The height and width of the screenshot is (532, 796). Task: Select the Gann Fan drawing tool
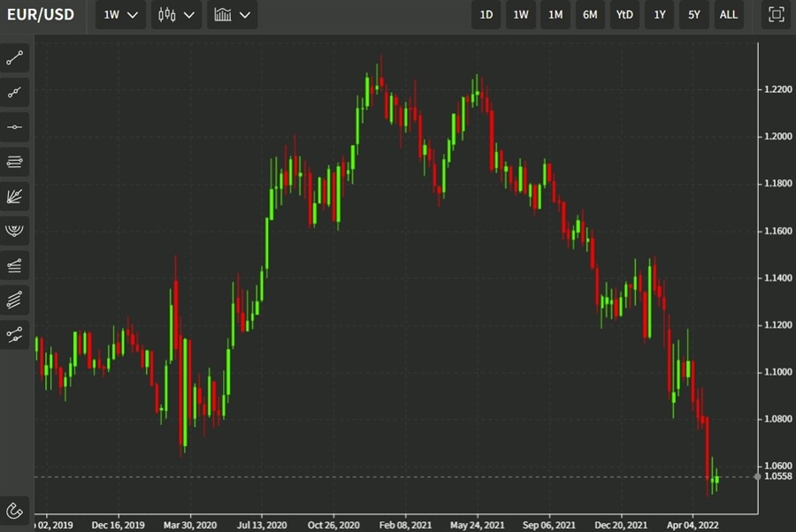tap(13, 196)
